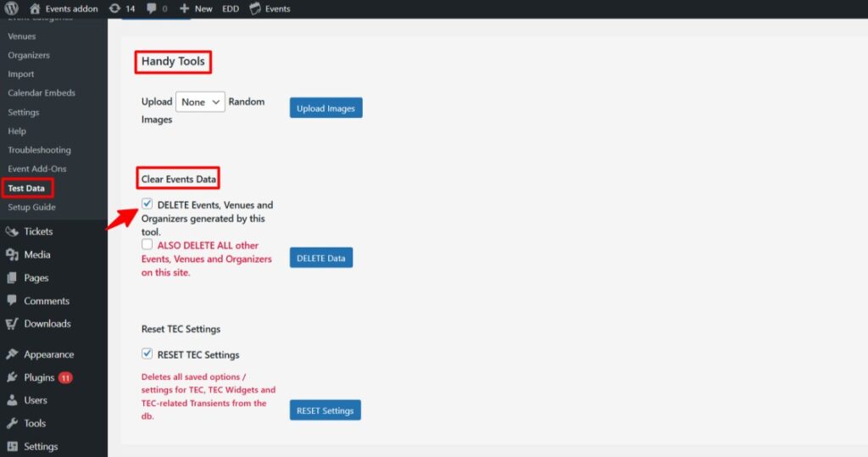The image size is (868, 457).
Task: Open the Event Add-Ons submenu item
Action: [37, 169]
